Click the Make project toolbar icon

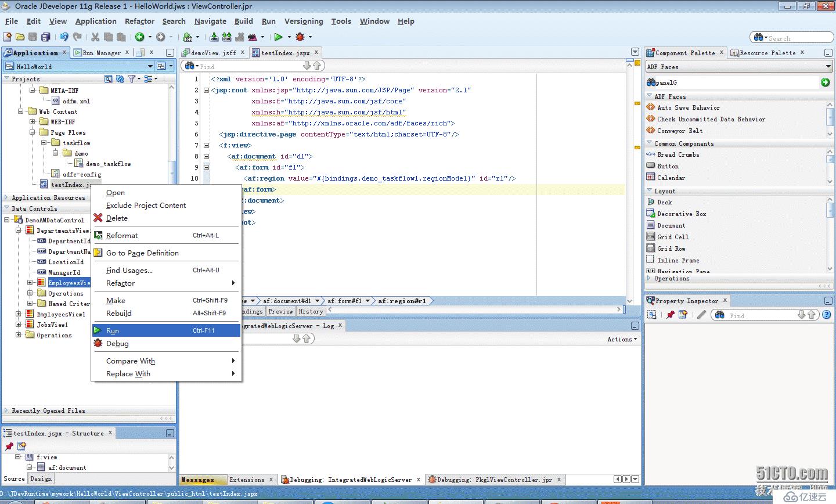(214, 37)
